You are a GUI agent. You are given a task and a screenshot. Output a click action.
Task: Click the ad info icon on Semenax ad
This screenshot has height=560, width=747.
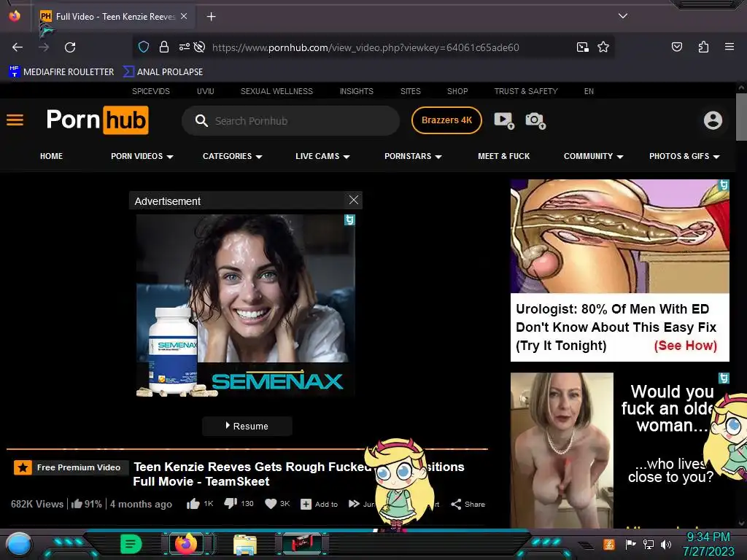point(349,219)
